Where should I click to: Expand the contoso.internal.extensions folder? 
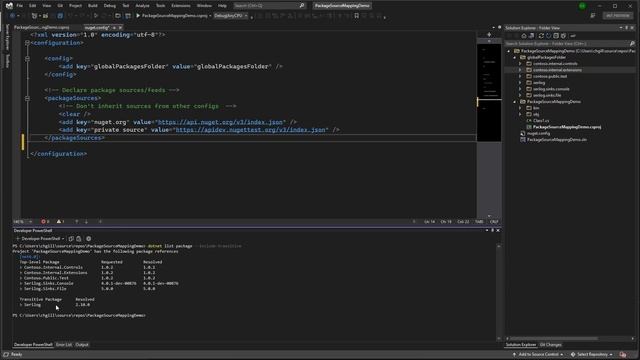pos(520,70)
